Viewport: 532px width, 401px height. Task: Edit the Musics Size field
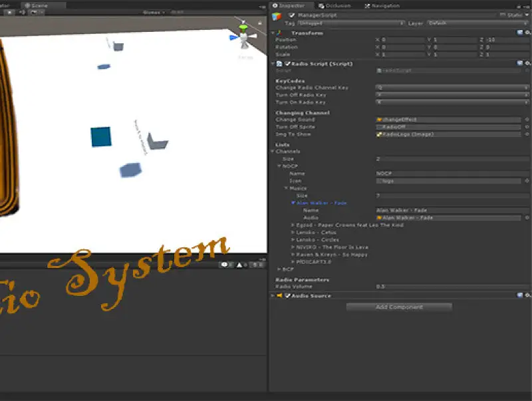pyautogui.click(x=452, y=196)
